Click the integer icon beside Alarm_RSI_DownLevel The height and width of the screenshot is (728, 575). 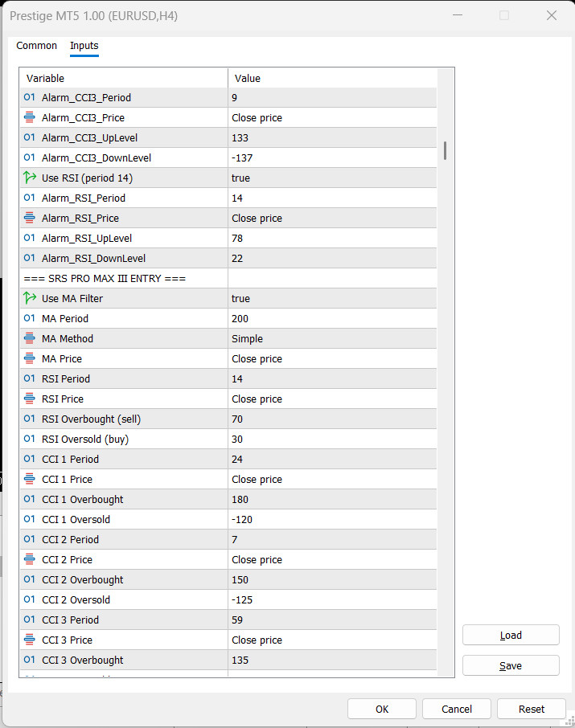(29, 258)
